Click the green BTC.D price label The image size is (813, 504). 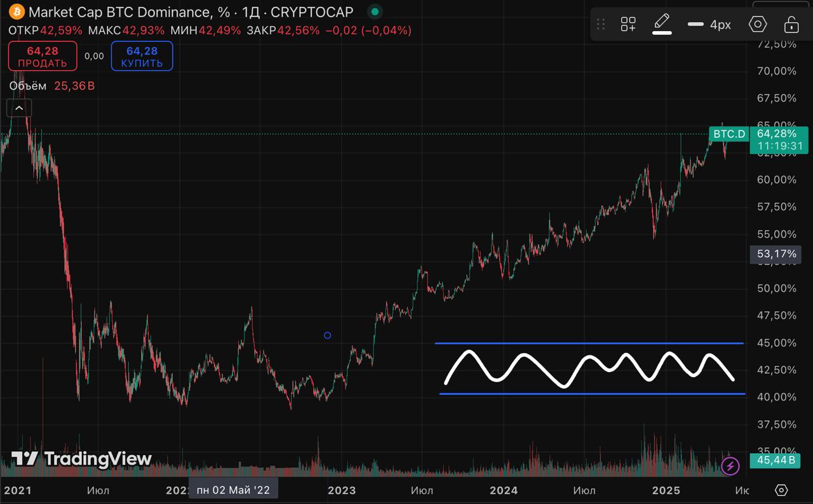729,134
